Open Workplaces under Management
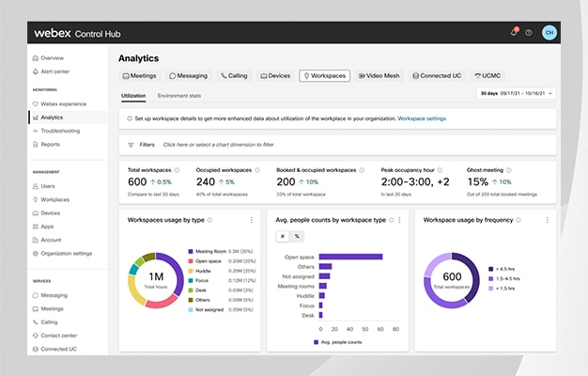 pos(51,199)
